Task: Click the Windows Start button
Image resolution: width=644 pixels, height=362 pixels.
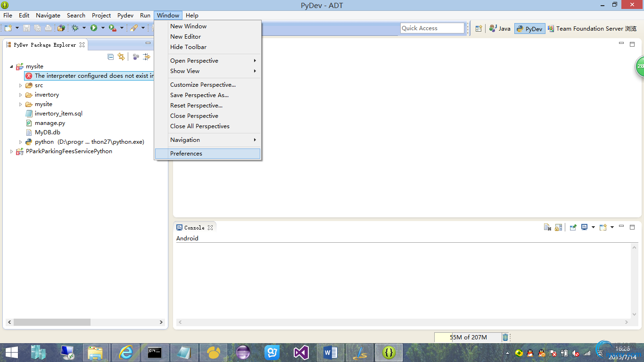Action: pyautogui.click(x=11, y=352)
